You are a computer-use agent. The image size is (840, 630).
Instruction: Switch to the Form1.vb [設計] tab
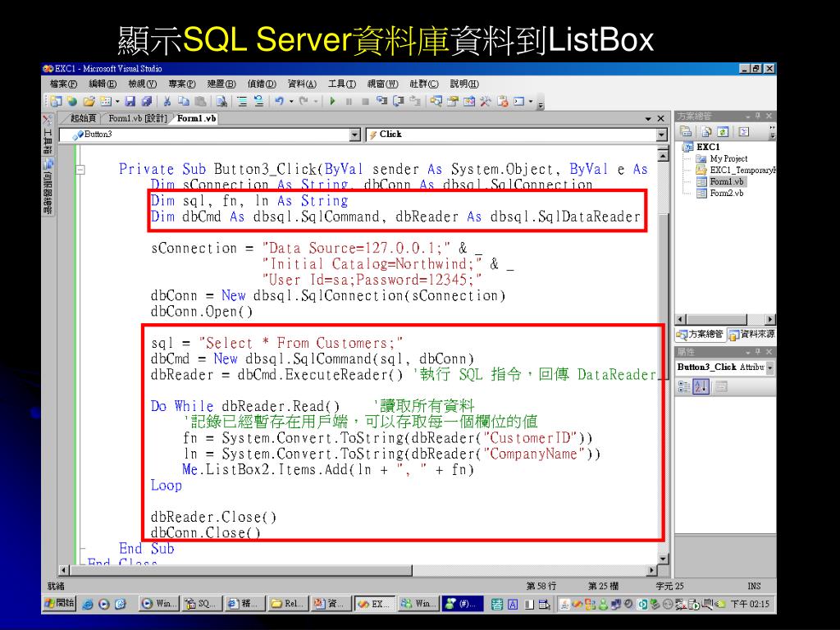(x=138, y=118)
